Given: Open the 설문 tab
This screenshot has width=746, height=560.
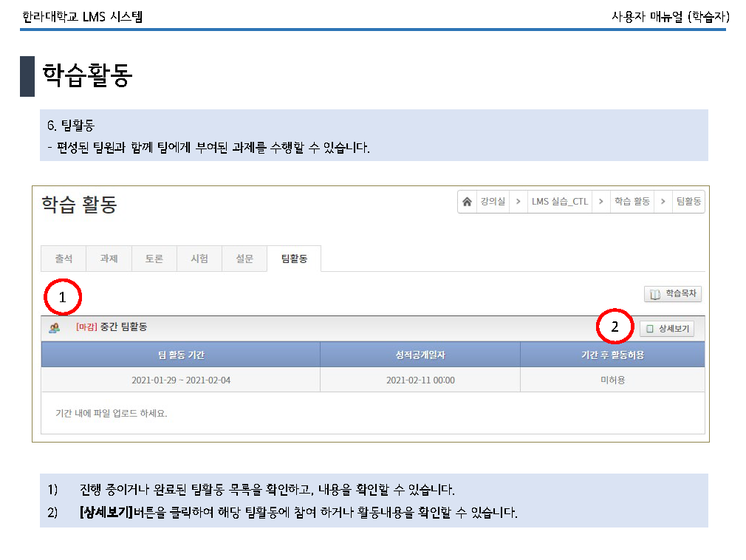Looking at the screenshot, I should tap(244, 259).
